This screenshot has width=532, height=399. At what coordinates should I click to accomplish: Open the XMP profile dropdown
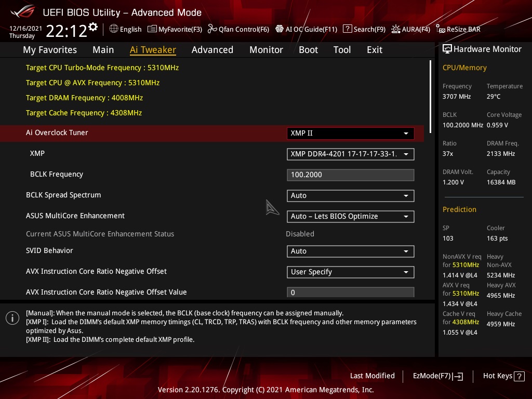coord(350,154)
